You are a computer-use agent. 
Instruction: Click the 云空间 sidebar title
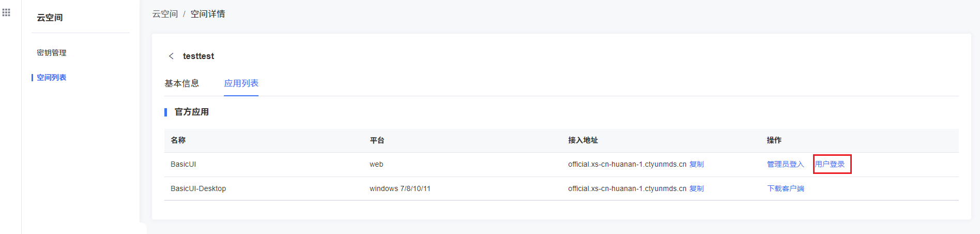(x=50, y=18)
